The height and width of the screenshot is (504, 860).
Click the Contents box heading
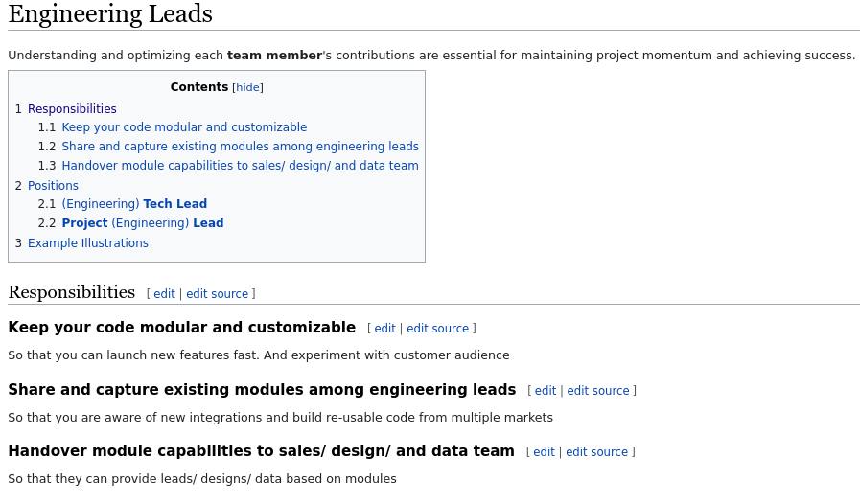pyautogui.click(x=199, y=87)
